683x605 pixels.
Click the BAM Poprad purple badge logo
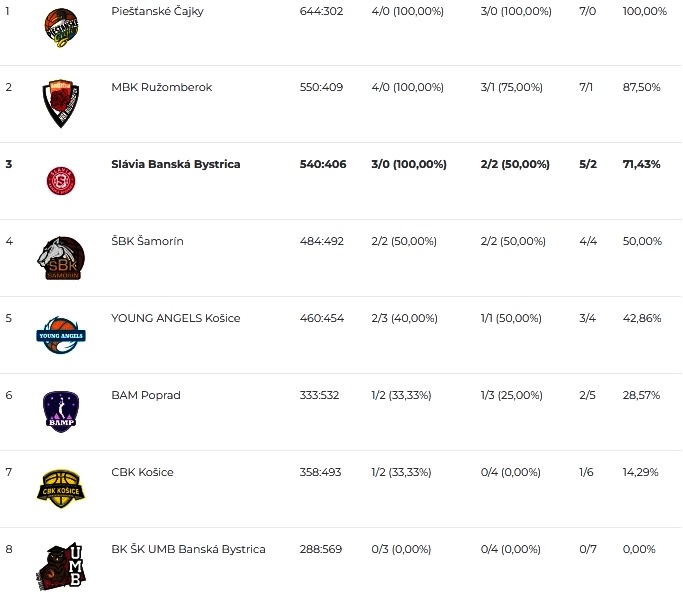pos(61,412)
